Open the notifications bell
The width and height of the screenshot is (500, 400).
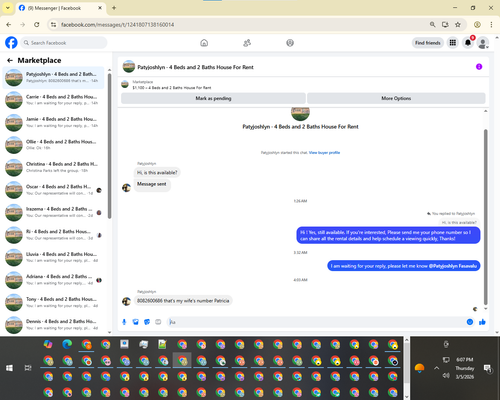[x=468, y=43]
